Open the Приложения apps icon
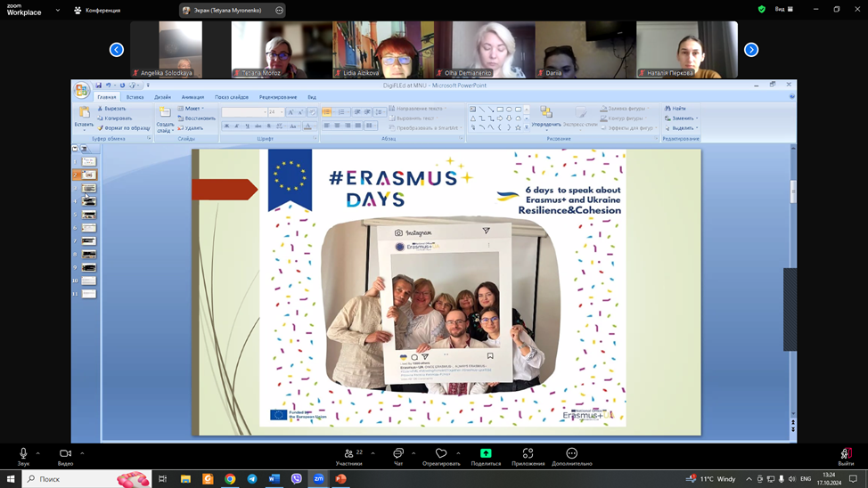The width and height of the screenshot is (868, 488). [528, 454]
